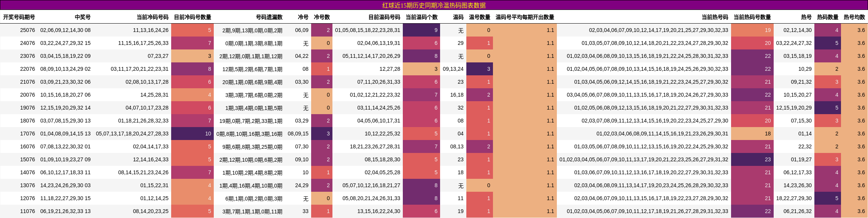Select hot count cell 18 in row 17076
The width and height of the screenshot is (868, 218).
coord(752,134)
